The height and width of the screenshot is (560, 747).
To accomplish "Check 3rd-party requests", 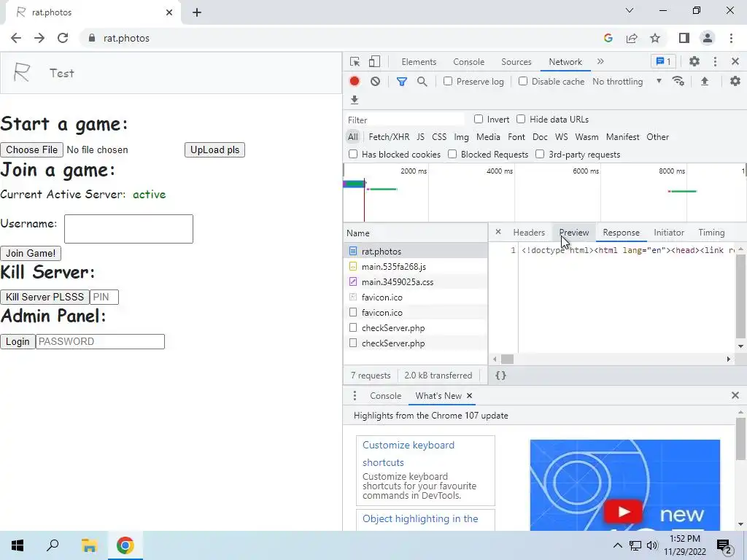I will [x=540, y=154].
